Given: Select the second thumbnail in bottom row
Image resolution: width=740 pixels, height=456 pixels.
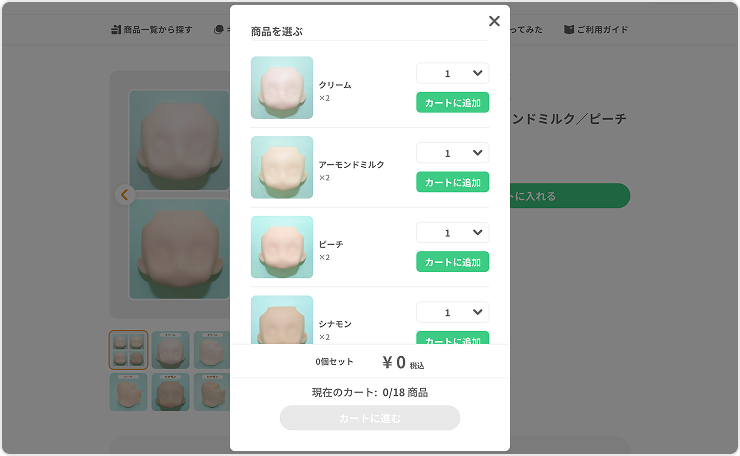Looking at the screenshot, I should click(x=170, y=392).
